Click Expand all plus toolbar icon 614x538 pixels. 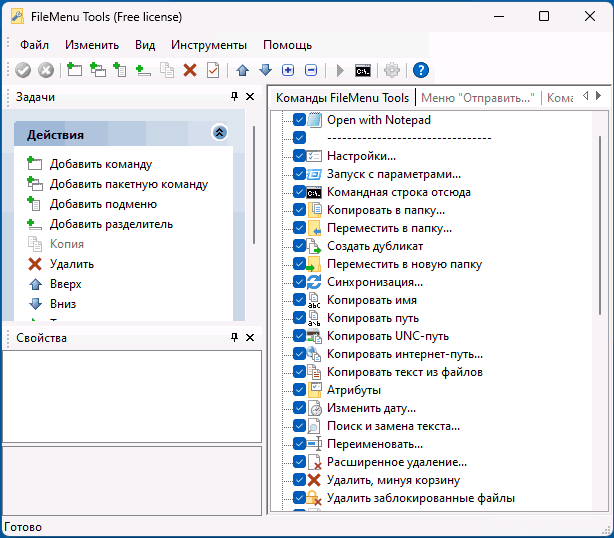[x=288, y=70]
